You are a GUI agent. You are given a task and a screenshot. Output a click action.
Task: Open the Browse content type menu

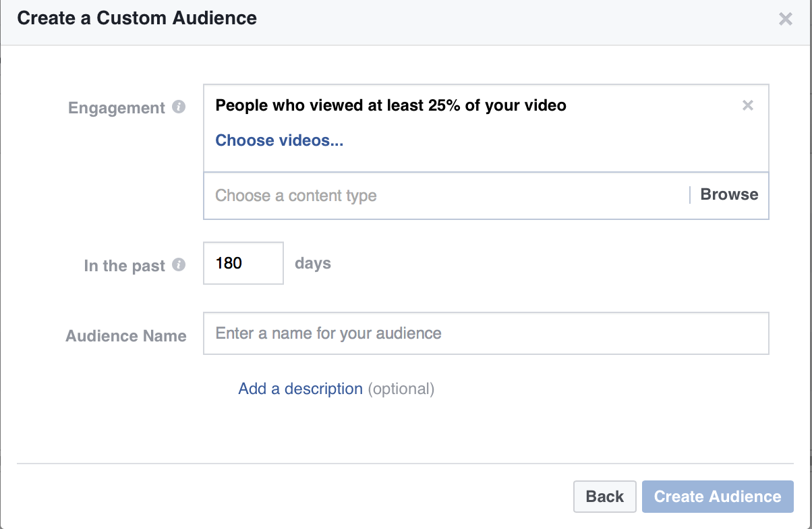click(x=729, y=195)
